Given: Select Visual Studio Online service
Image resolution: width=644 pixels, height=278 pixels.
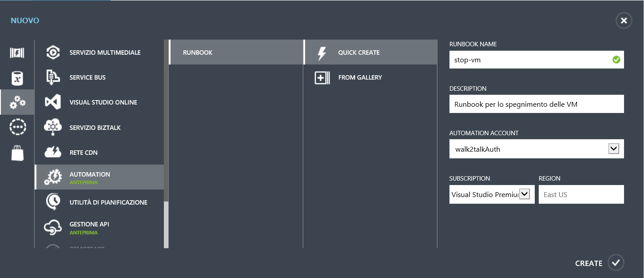Looking at the screenshot, I should pyautogui.click(x=99, y=102).
